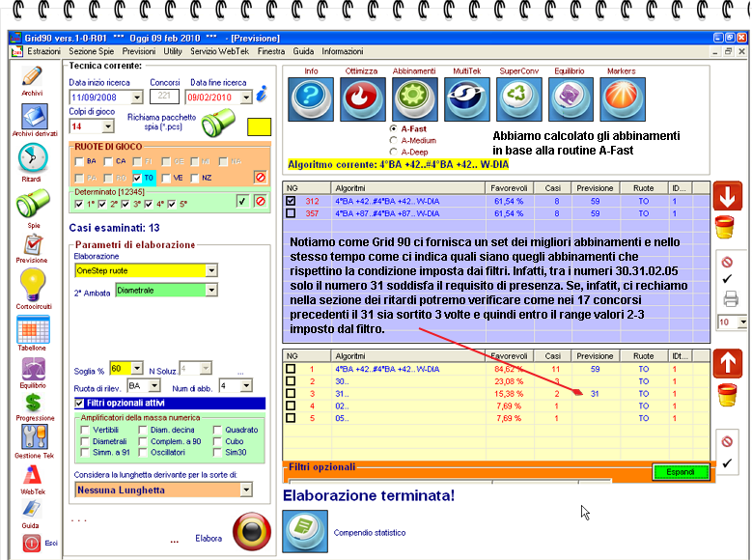Select the A-Deep radio button
The image size is (752, 560).
(394, 152)
